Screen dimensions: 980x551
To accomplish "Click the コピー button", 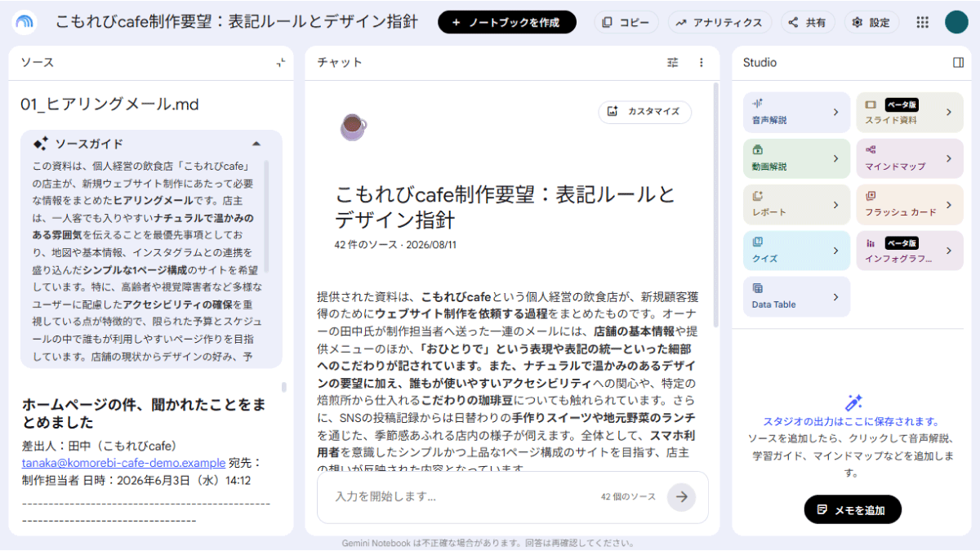I will coord(626,22).
